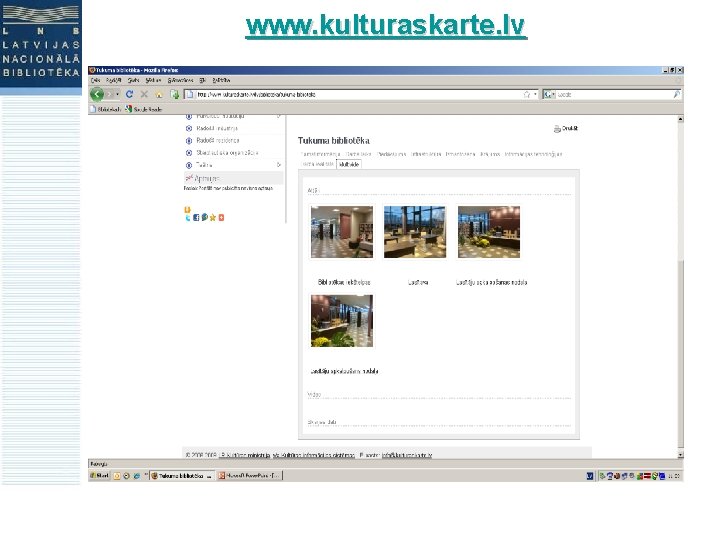Viewport: 720px width, 540px height.
Task: Open the third photo in top row
Action: click(489, 232)
